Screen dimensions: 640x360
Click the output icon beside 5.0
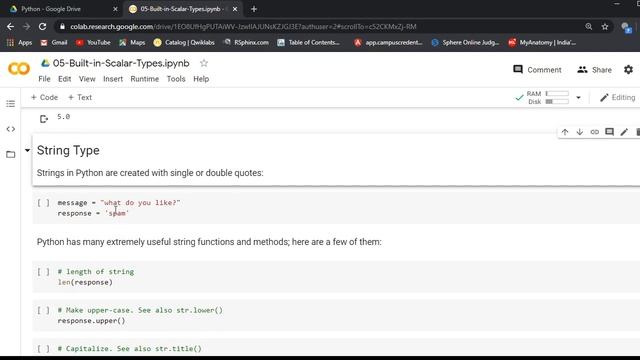(44, 119)
